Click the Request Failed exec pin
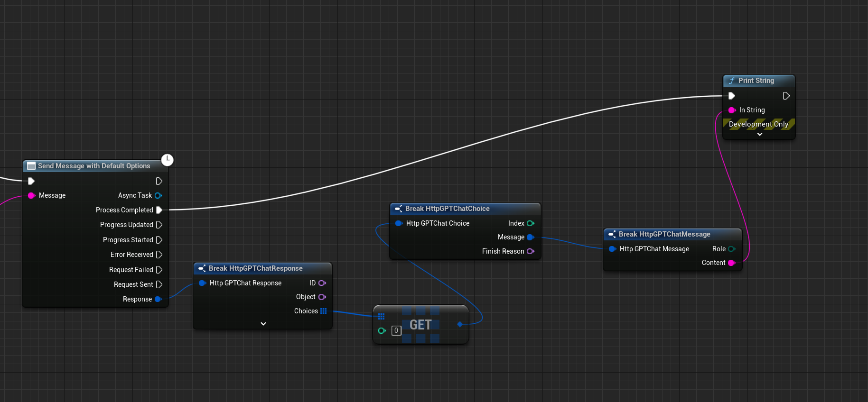The width and height of the screenshot is (868, 402). 159,270
